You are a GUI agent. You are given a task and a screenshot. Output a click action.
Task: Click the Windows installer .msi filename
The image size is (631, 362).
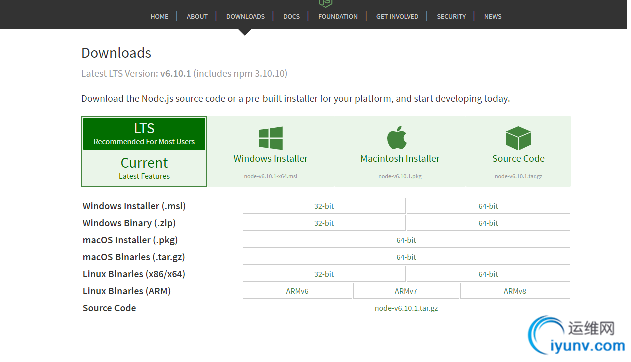coord(270,176)
